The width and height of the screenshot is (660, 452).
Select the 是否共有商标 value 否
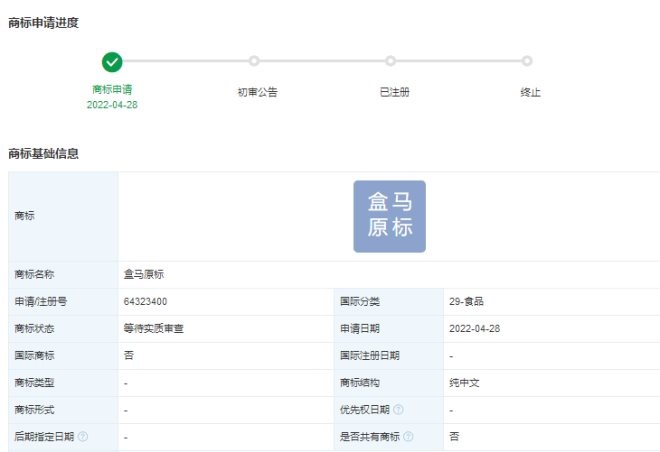pyautogui.click(x=454, y=436)
